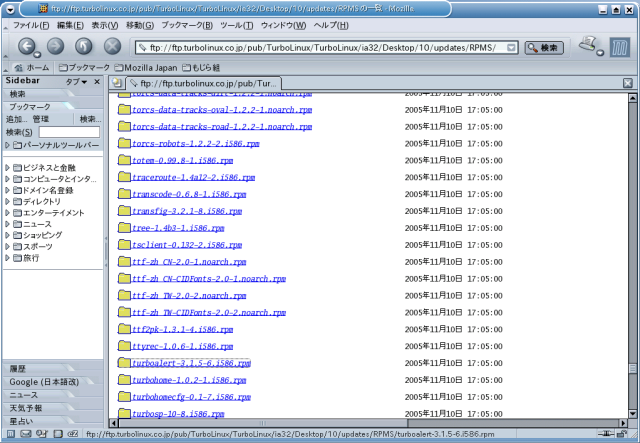
Task: Click the Stop loading button
Action: [112, 46]
